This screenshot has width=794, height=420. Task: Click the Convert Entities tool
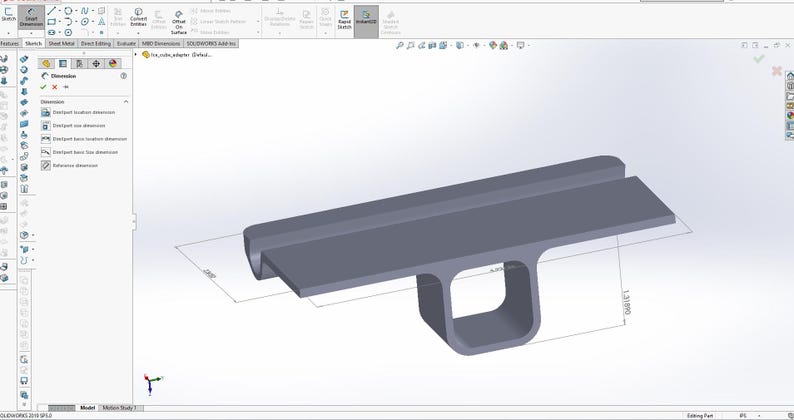(x=138, y=17)
